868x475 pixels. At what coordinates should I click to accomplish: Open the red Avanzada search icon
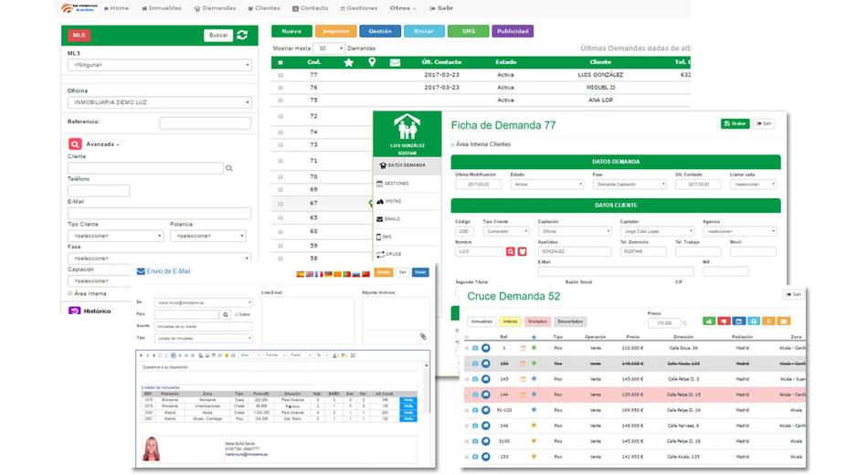click(x=75, y=144)
